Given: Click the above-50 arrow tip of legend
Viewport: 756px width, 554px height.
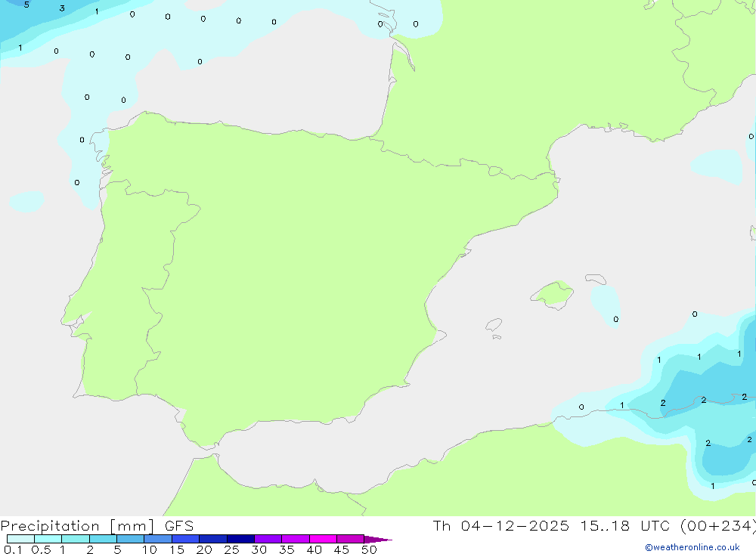Looking at the screenshot, I should pyautogui.click(x=377, y=539).
